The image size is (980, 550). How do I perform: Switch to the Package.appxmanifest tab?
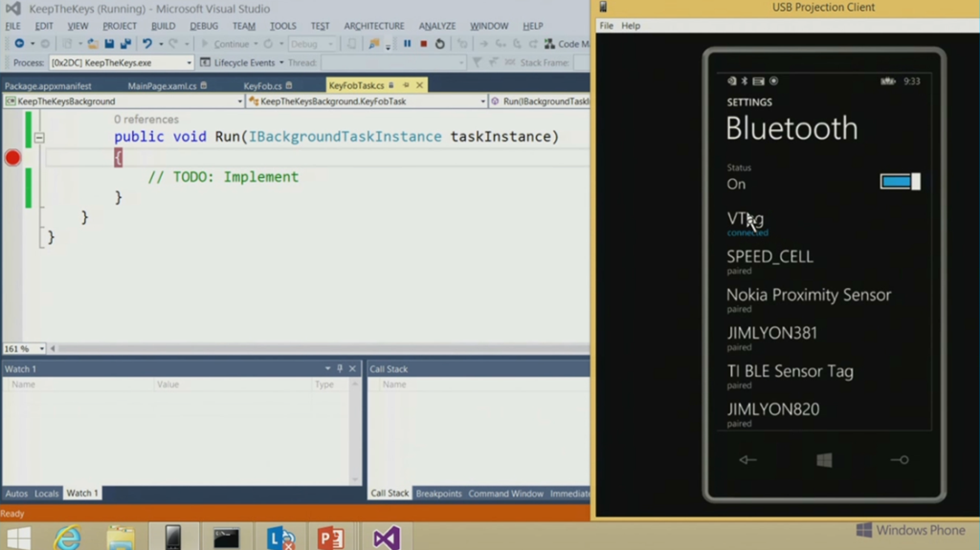pyautogui.click(x=48, y=86)
